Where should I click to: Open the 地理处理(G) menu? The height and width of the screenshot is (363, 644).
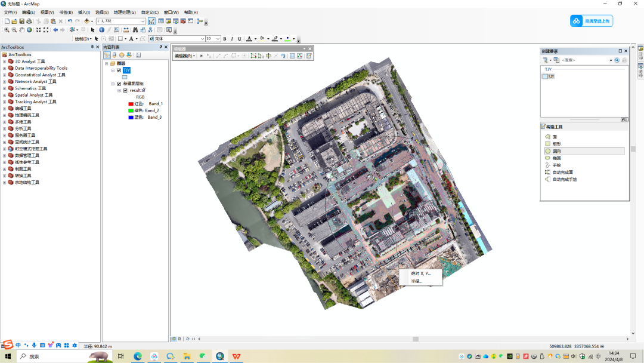(125, 13)
